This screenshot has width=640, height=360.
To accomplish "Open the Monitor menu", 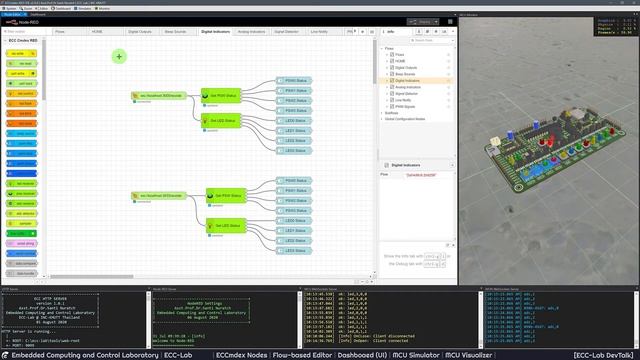I will point(103,9).
